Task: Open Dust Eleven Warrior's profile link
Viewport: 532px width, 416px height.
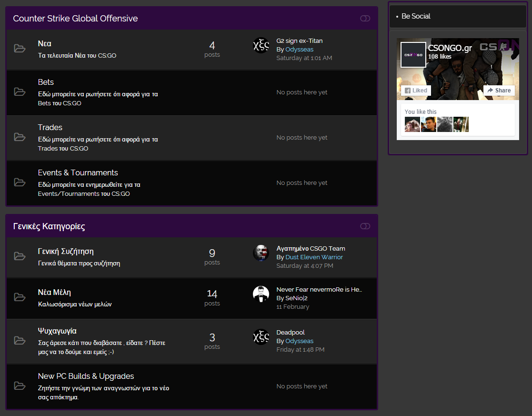Action: pos(314,257)
